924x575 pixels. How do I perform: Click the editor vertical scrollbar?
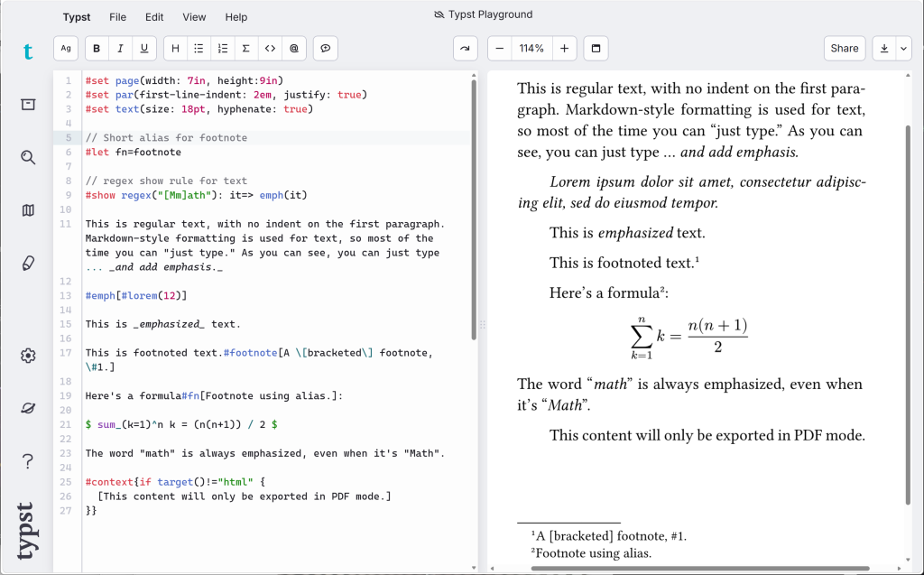pos(474,209)
